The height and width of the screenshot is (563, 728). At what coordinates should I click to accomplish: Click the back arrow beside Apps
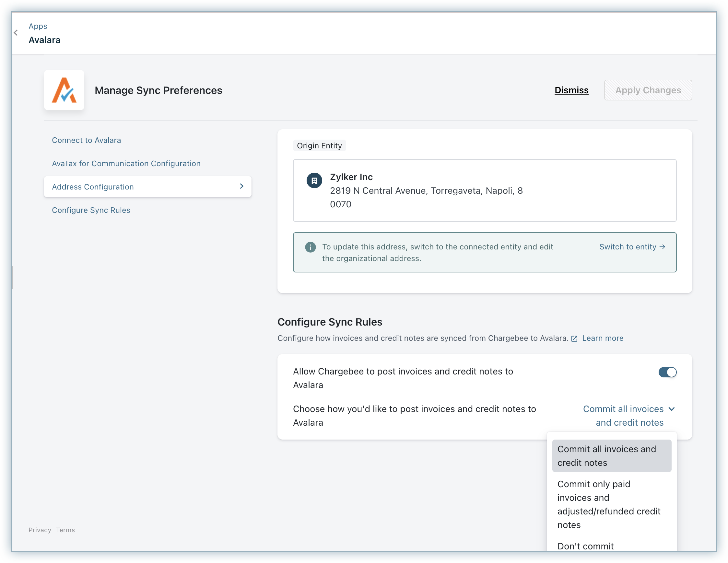[x=16, y=33]
